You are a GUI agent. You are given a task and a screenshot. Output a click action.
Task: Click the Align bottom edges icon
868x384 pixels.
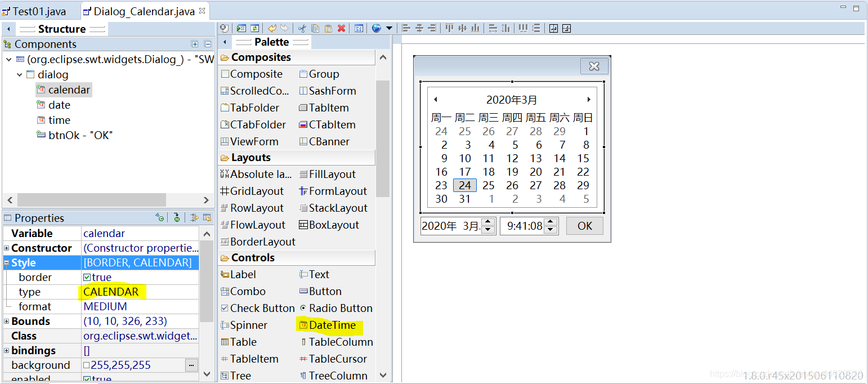tap(476, 28)
